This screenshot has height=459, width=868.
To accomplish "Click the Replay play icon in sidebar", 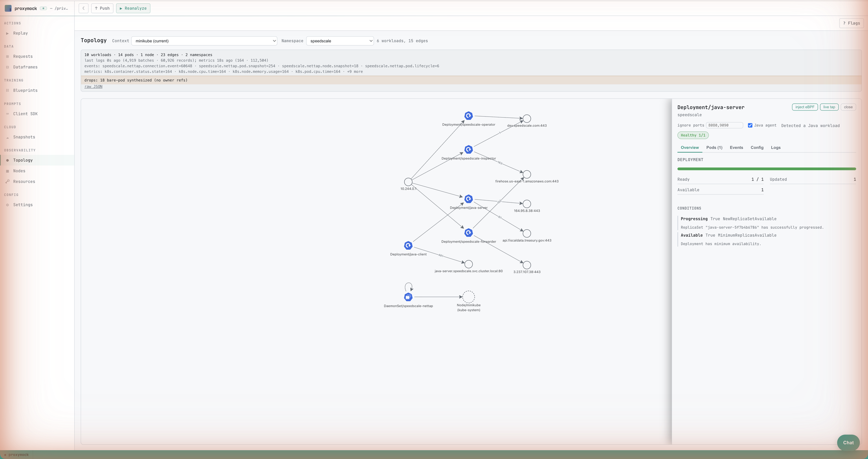I will [x=7, y=33].
